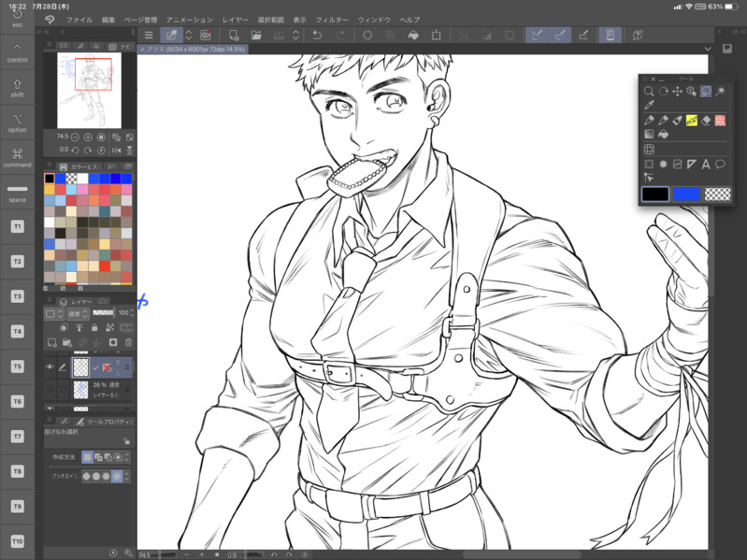Viewport: 747px width, 560px height.
Task: Select the Eyedropper tool in tool palette
Action: [x=649, y=106]
